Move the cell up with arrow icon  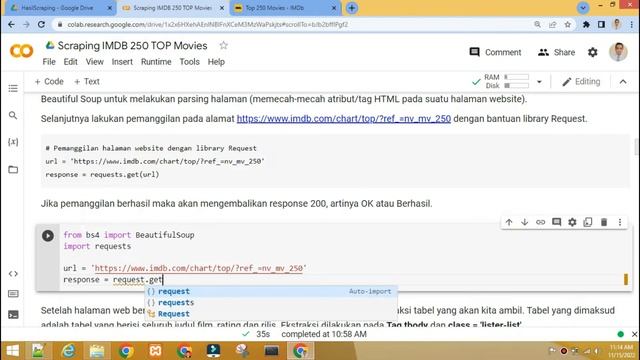(509, 222)
